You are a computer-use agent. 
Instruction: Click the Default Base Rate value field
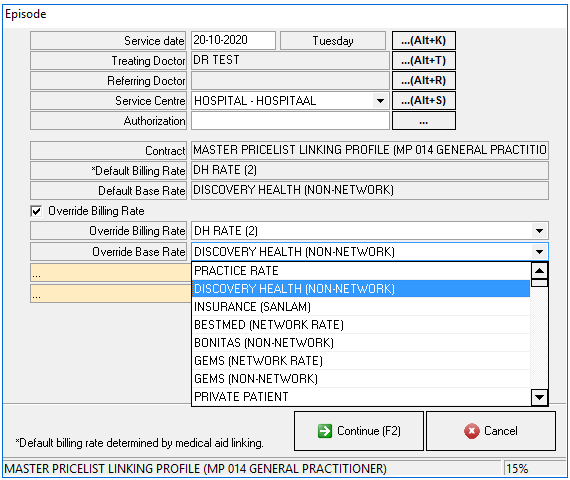(x=370, y=190)
